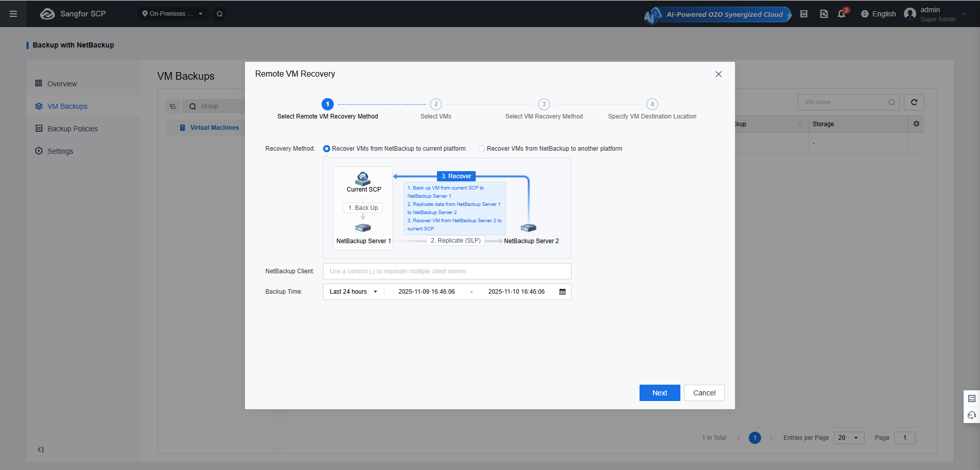The width and height of the screenshot is (980, 470).
Task: Go to the next page arrow
Action: 771,438
